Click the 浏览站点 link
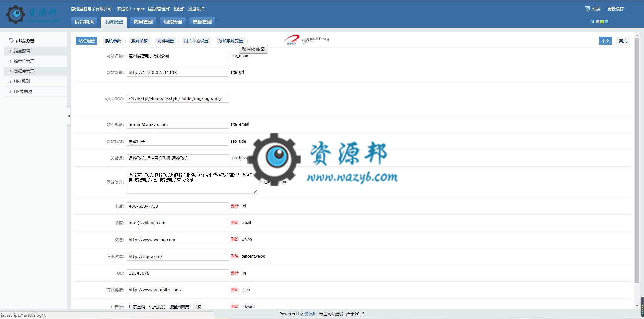The height and width of the screenshot is (319, 644). [x=196, y=9]
